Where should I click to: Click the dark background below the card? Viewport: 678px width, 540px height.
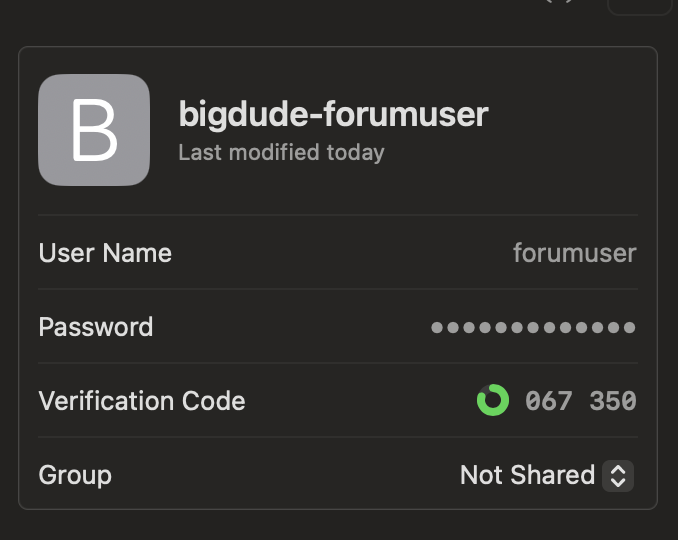pos(339,526)
